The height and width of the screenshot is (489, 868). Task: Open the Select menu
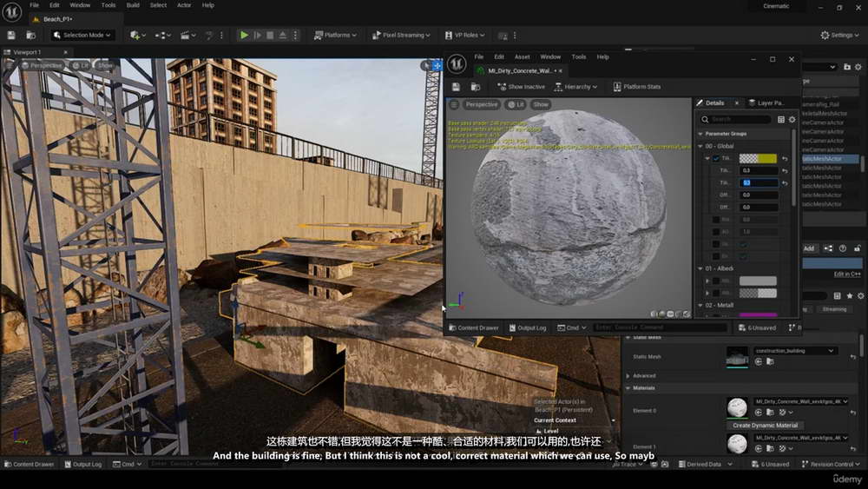(x=158, y=5)
